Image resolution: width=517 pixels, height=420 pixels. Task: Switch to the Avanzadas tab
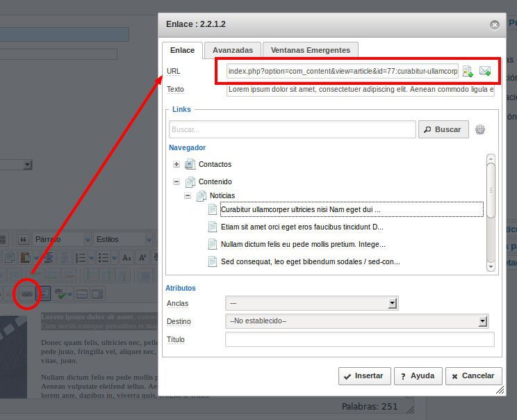pos(233,50)
